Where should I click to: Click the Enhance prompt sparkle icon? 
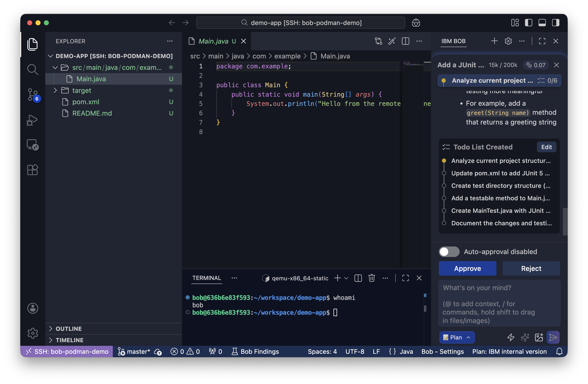[x=525, y=337]
